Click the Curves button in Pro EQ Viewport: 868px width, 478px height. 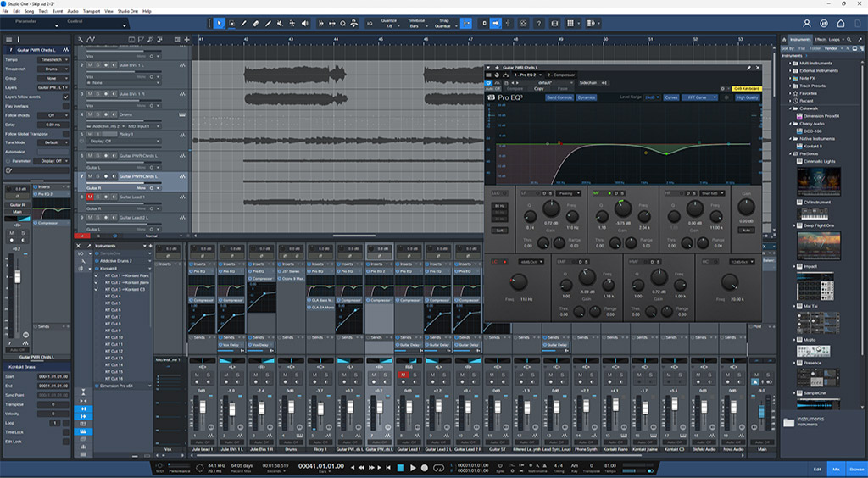click(x=671, y=97)
